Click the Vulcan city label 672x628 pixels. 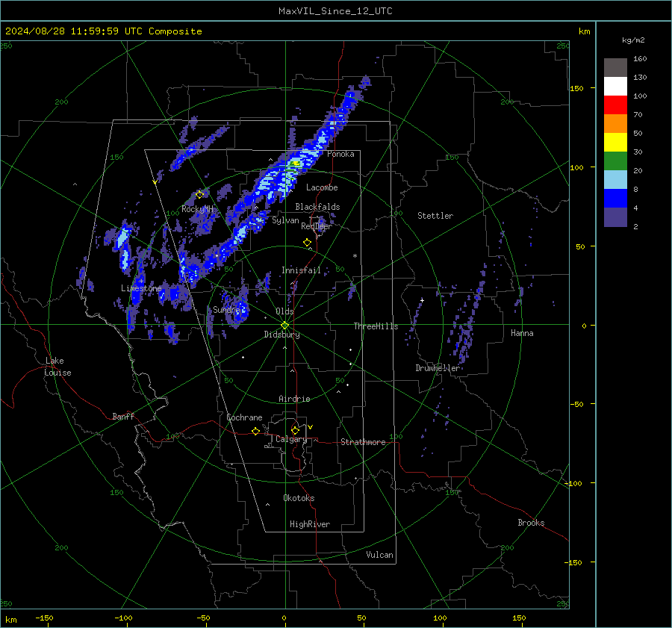(380, 555)
